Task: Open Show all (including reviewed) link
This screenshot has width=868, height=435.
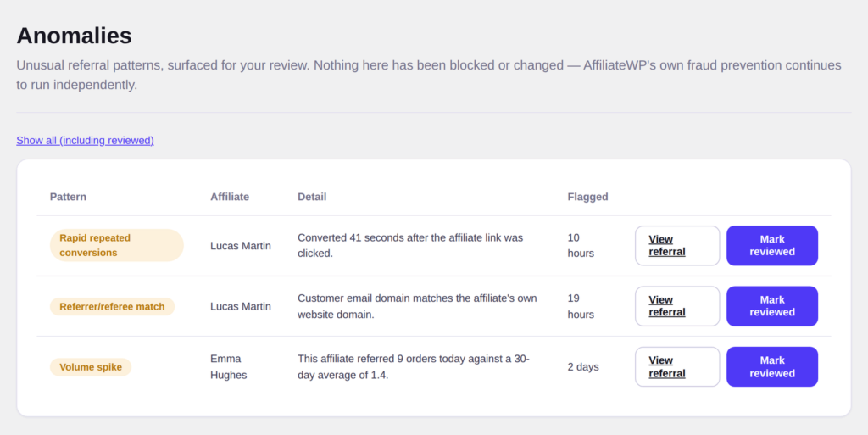Action: click(86, 141)
